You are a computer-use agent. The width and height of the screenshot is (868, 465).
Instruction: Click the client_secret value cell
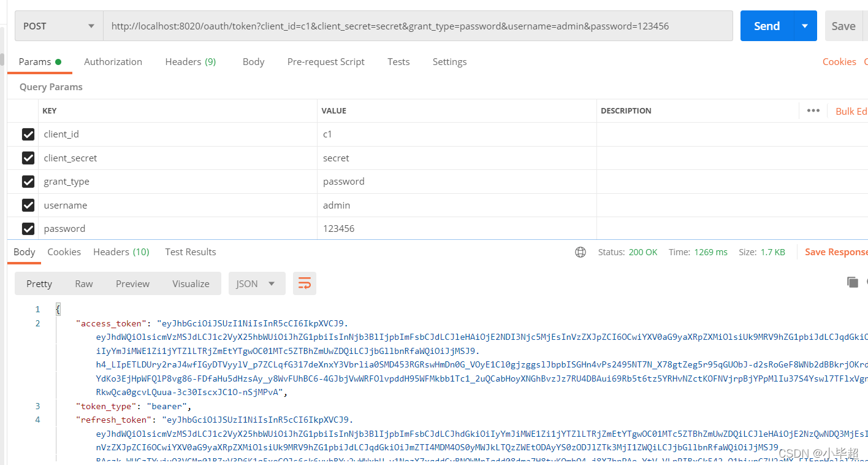tap(457, 158)
